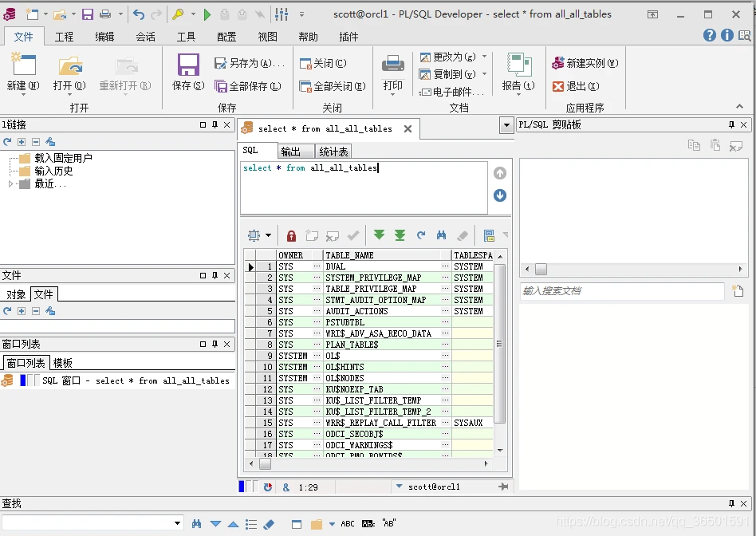This screenshot has width=756, height=536.
Task: Expand the 最近 tree node
Action: [x=10, y=183]
